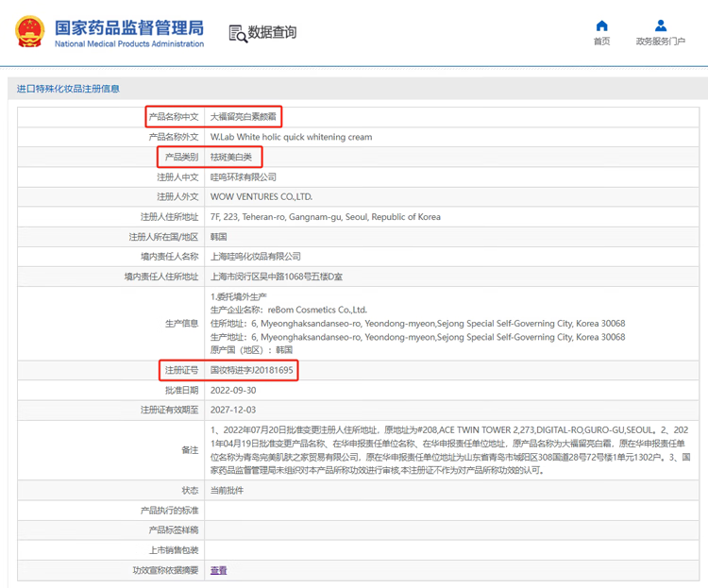Click the 当前批件 status value
Viewport: 708px width, 588px height.
coord(227,491)
